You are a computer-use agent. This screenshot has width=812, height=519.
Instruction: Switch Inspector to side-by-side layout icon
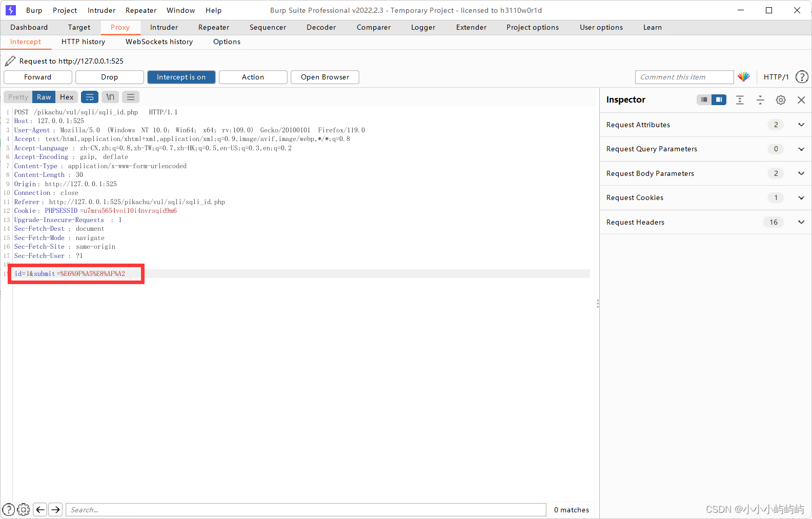click(704, 99)
